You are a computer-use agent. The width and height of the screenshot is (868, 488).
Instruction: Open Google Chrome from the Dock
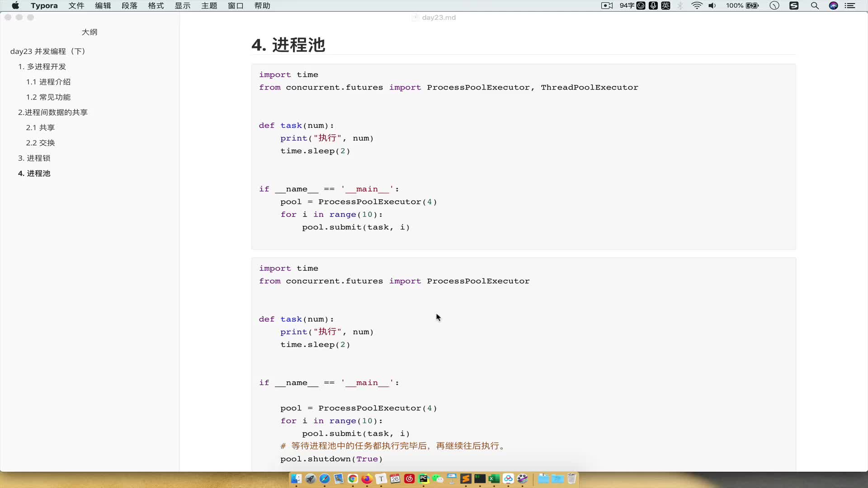[353, 479]
